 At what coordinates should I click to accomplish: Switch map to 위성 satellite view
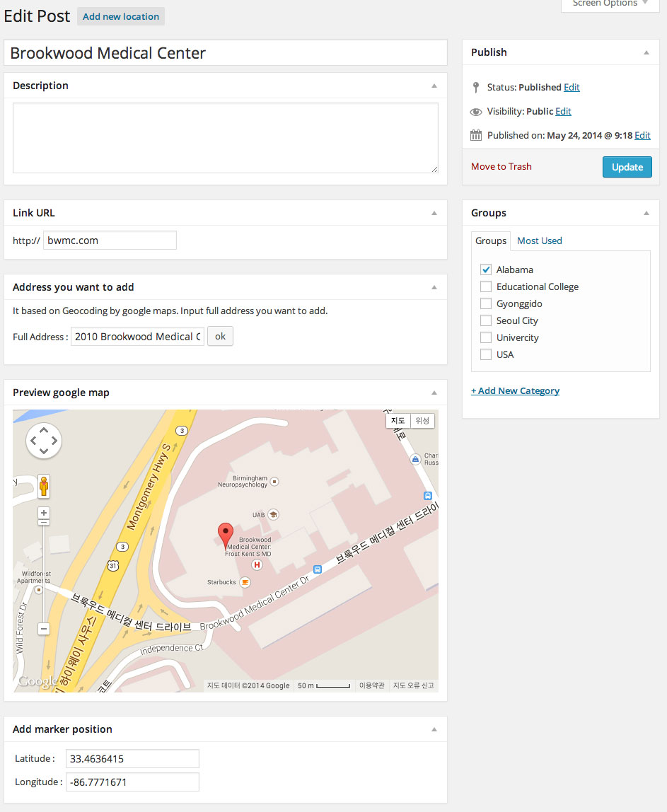[x=422, y=420]
